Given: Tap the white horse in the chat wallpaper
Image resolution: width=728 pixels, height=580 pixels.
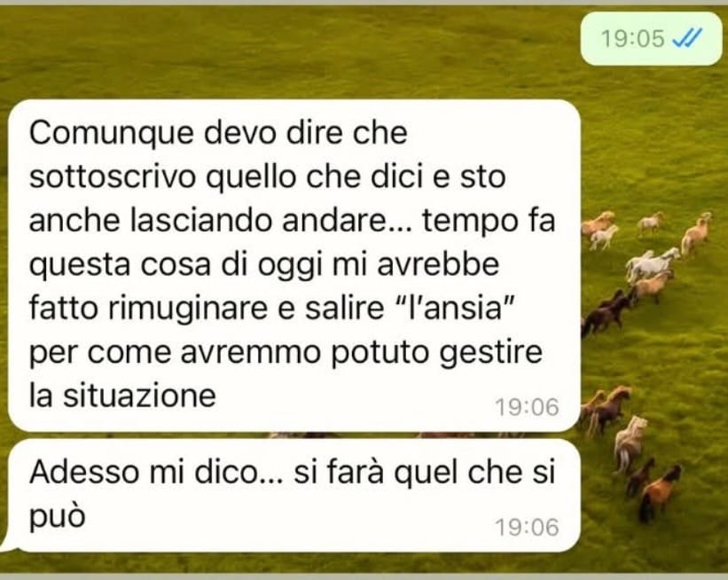Looking at the screenshot, I should coord(652,263).
